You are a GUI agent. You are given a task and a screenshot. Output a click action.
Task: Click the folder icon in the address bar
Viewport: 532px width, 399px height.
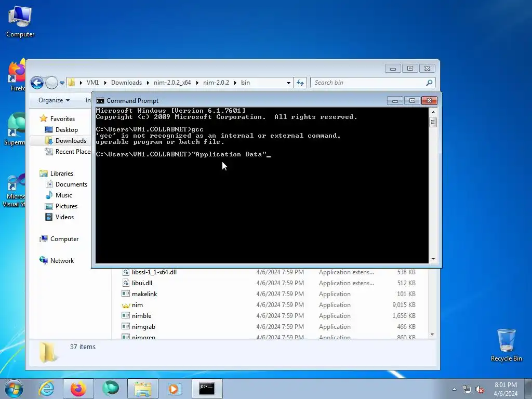pos(71,83)
